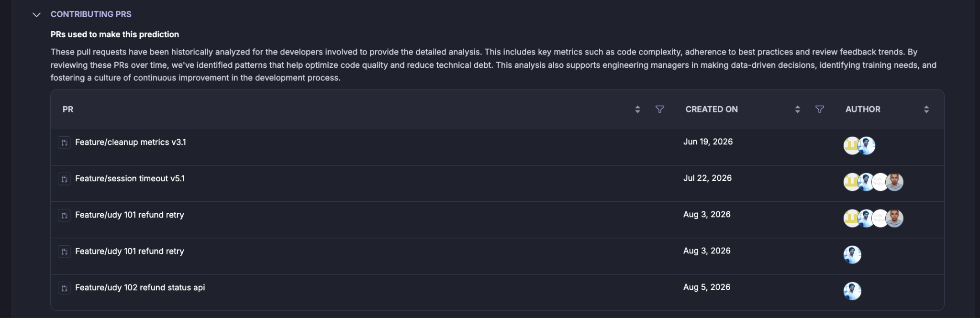Click the rightmost avatar on Jul 22, 2026 row
Image resolution: width=980 pixels, height=318 pixels.
(894, 182)
